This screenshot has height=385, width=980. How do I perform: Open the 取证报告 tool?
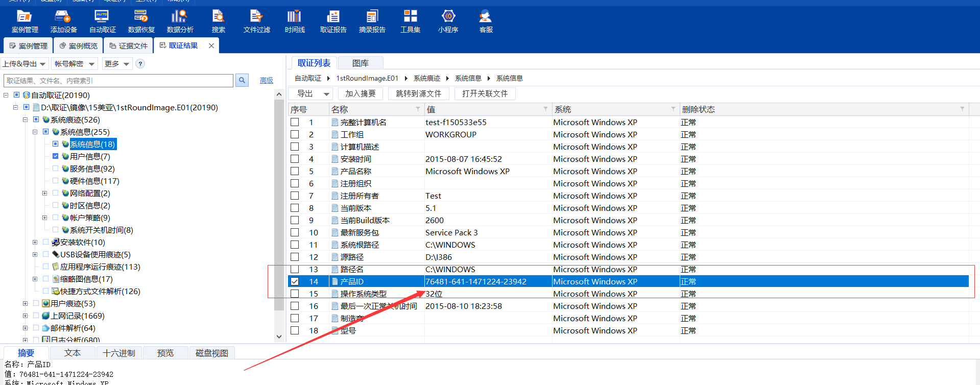[x=333, y=21]
